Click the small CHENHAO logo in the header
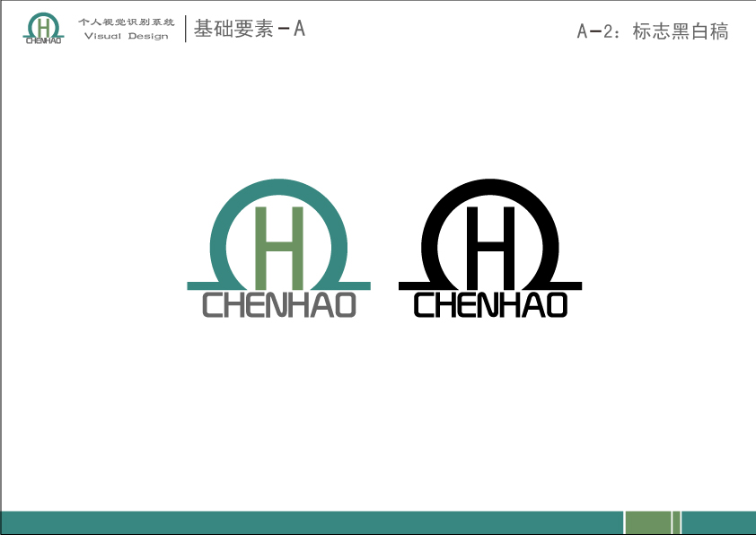Screen dimensions: 756x535 pos(43,29)
